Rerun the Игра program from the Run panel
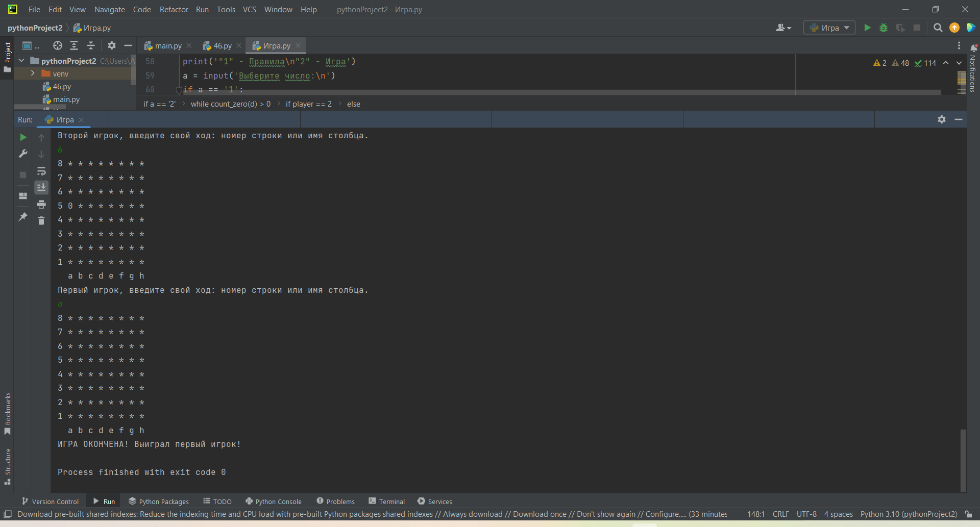Image resolution: width=980 pixels, height=527 pixels. (23, 137)
